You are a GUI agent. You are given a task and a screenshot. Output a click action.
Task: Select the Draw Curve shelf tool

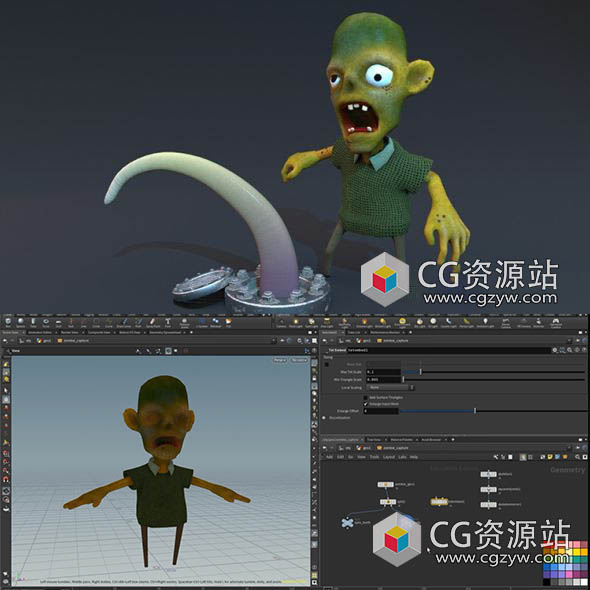(124, 323)
